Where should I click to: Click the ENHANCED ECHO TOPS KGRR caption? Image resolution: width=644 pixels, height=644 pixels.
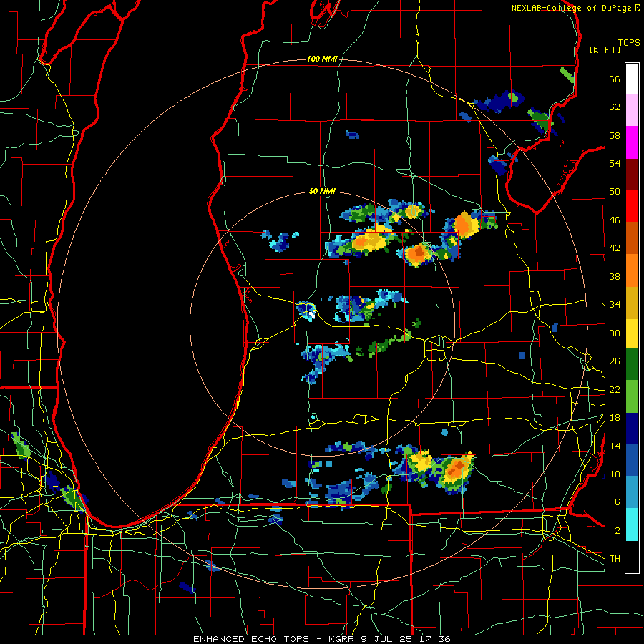click(x=322, y=639)
